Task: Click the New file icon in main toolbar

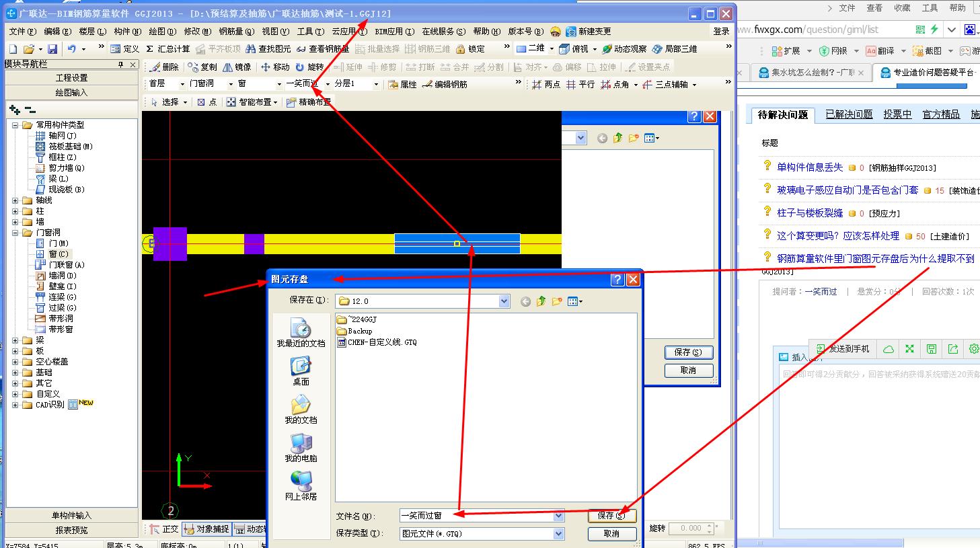Action: 13,49
